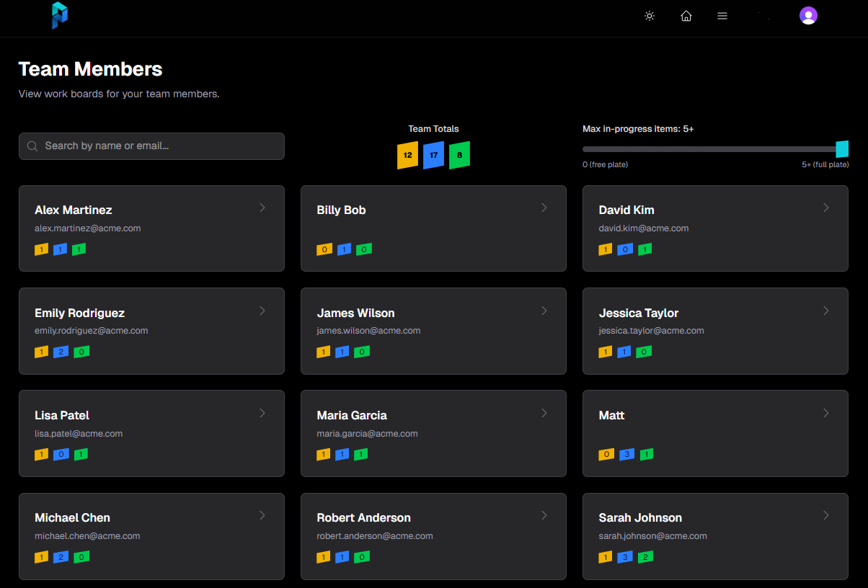
Task: Select the Emily Rodriguez name heading
Action: tap(80, 313)
